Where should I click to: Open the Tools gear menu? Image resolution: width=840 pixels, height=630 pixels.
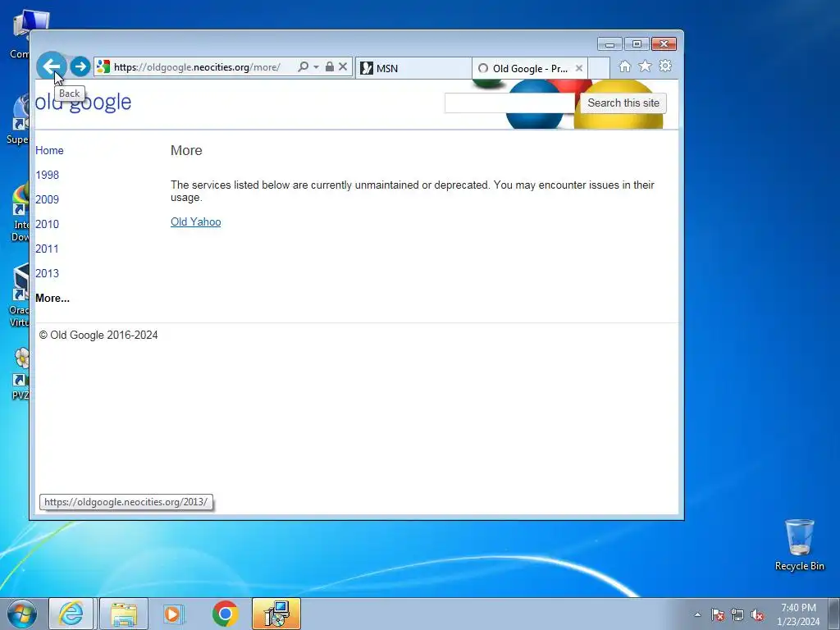click(665, 66)
